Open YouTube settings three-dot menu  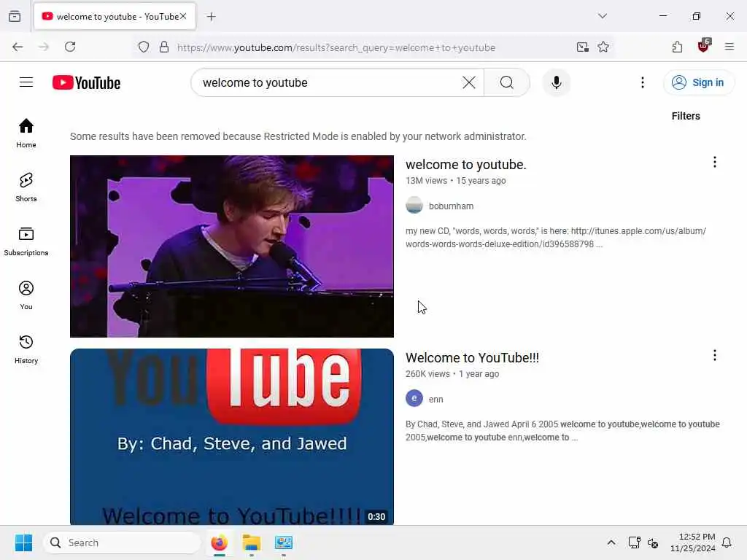[642, 82]
